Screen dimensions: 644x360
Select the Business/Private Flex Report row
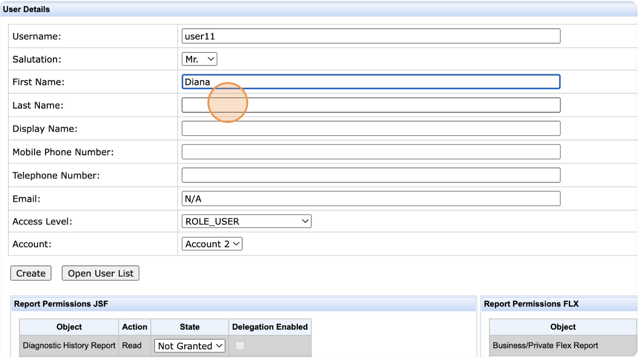click(x=546, y=346)
